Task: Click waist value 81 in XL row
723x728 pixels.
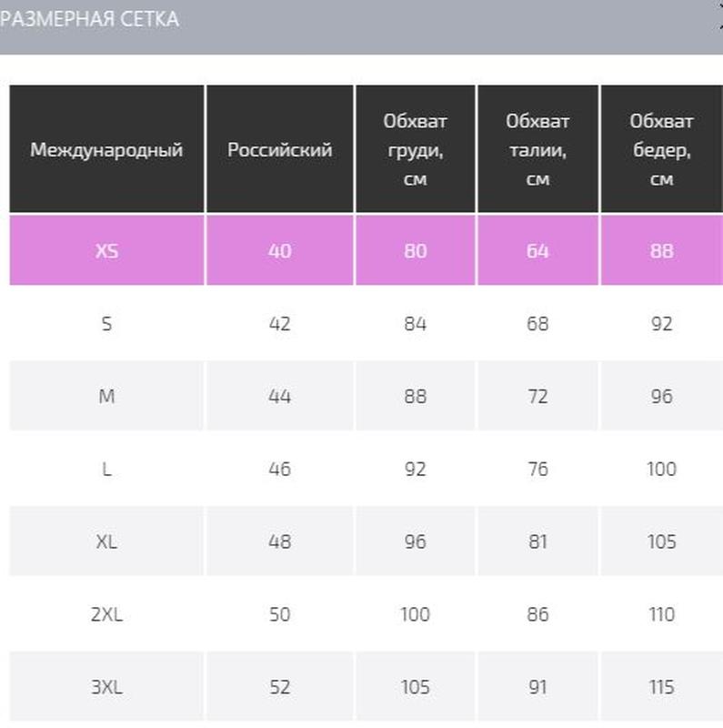Action: [537, 541]
